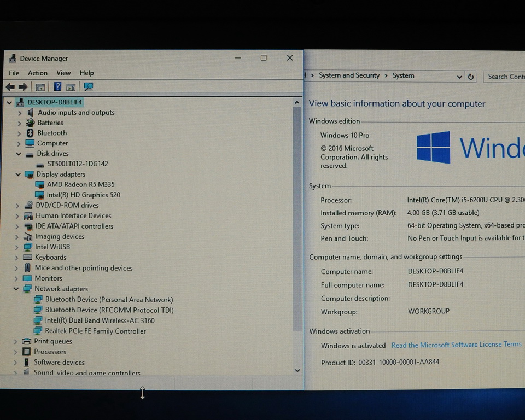The width and height of the screenshot is (525, 420).
Task: Click the Audio inputs and outputs speaker icon
Action: (x=31, y=112)
